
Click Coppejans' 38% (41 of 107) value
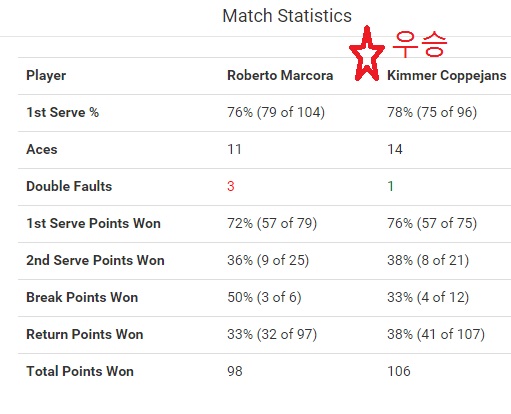[x=436, y=334]
